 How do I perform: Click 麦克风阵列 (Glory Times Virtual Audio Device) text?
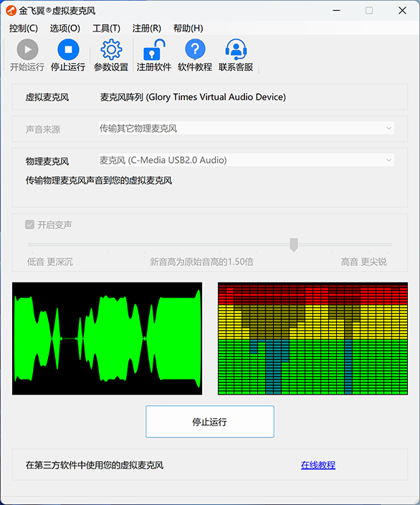click(193, 97)
